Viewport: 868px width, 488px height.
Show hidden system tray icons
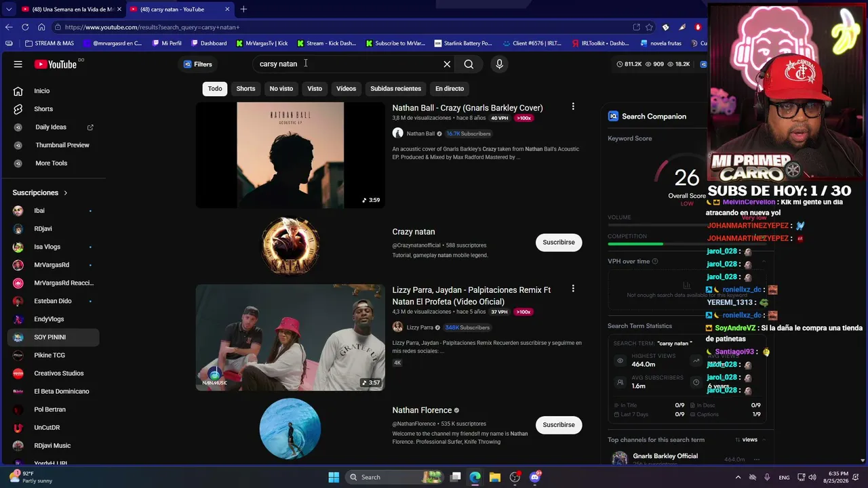pyautogui.click(x=738, y=477)
